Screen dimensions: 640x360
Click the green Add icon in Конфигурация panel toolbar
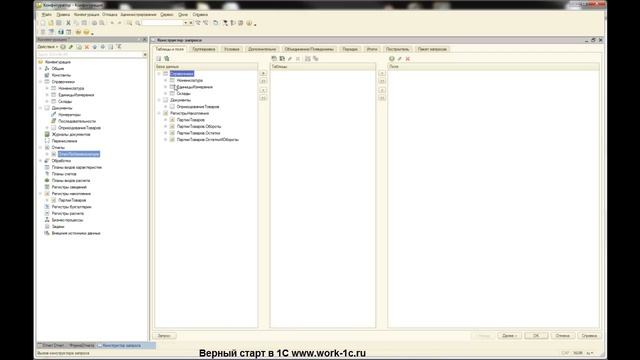pyautogui.click(x=63, y=47)
